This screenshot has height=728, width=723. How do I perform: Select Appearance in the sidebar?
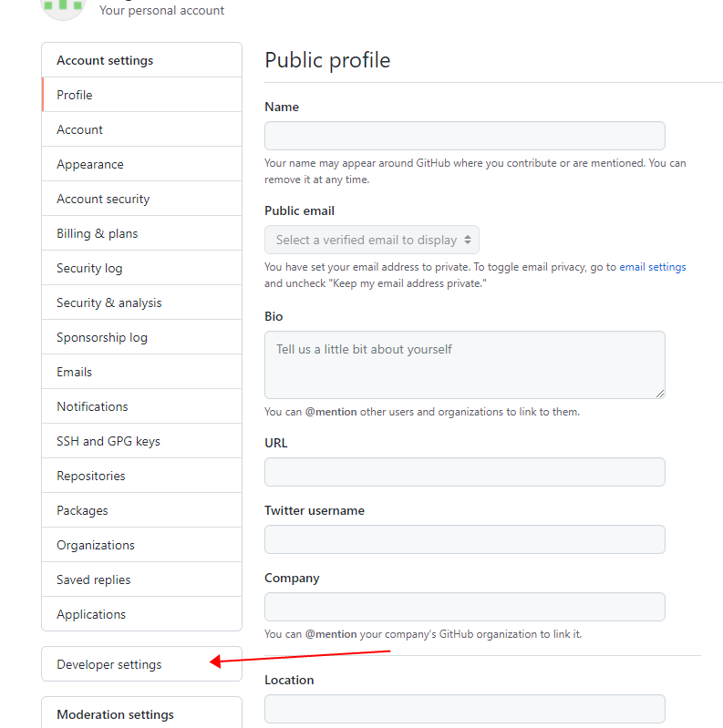click(x=90, y=164)
